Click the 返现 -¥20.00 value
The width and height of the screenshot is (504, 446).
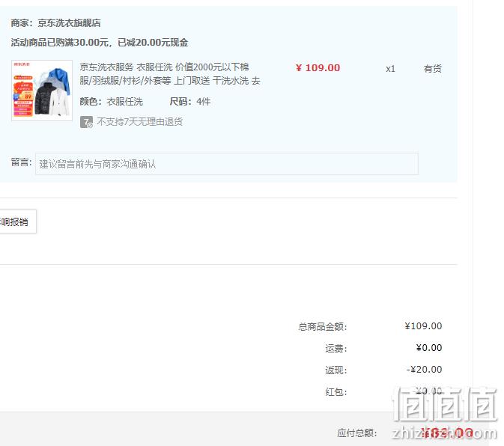pyautogui.click(x=424, y=369)
